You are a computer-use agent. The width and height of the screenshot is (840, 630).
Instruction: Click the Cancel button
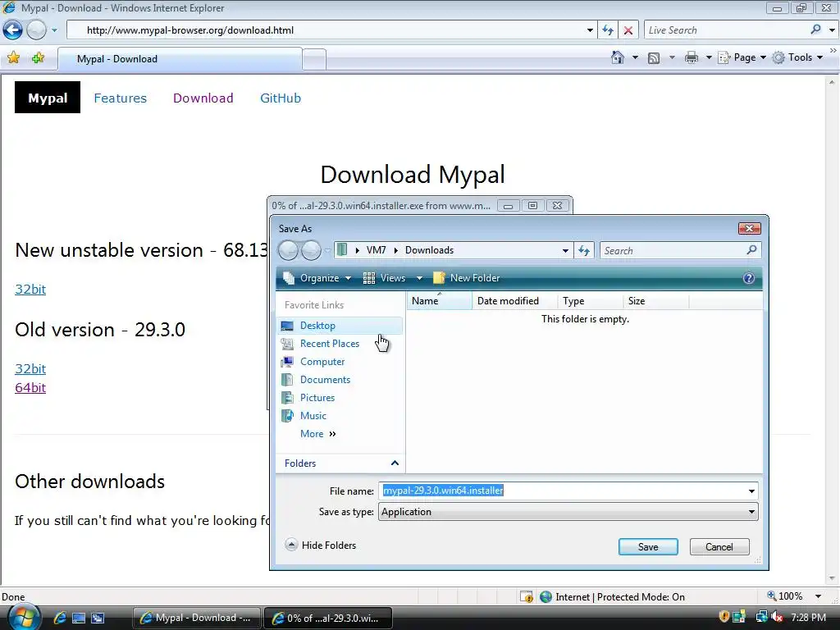point(719,546)
